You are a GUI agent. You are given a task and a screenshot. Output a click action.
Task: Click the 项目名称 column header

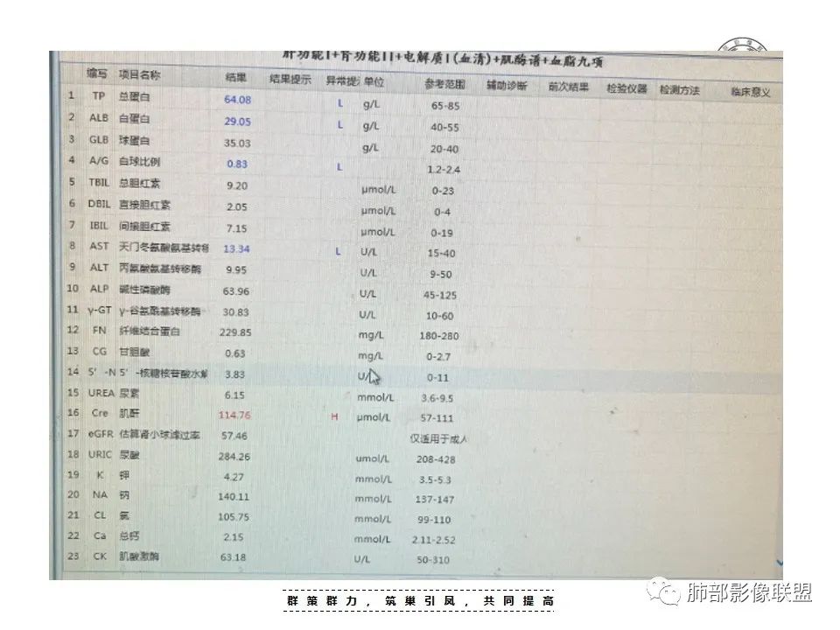(139, 75)
